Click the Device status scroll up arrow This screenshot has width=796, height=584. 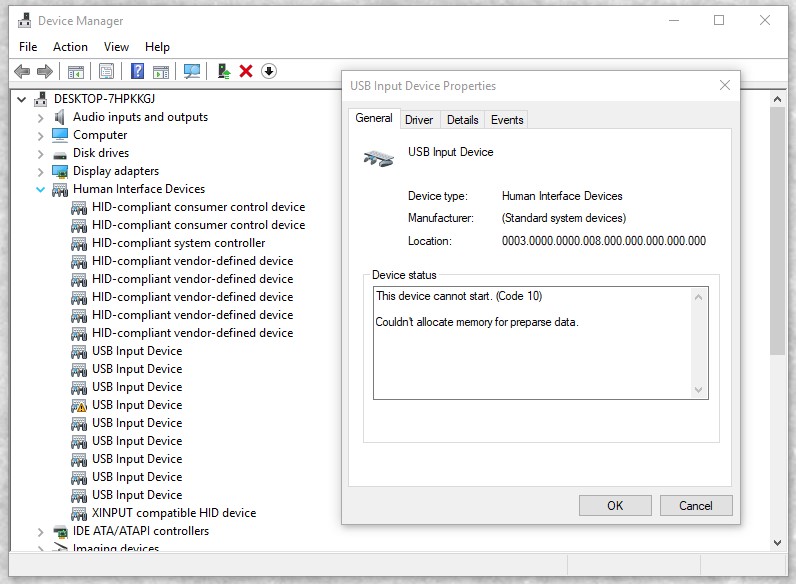[x=699, y=297]
